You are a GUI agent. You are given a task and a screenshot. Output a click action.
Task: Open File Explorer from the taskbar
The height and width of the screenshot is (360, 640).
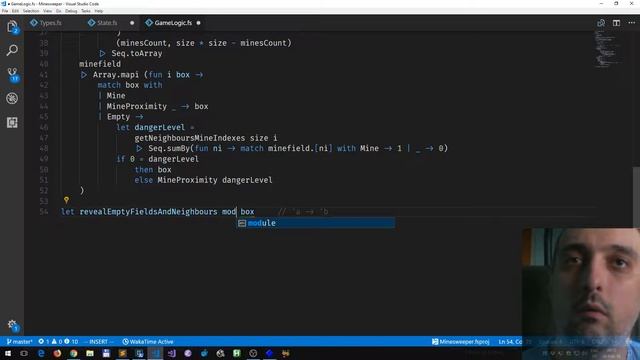90,353
